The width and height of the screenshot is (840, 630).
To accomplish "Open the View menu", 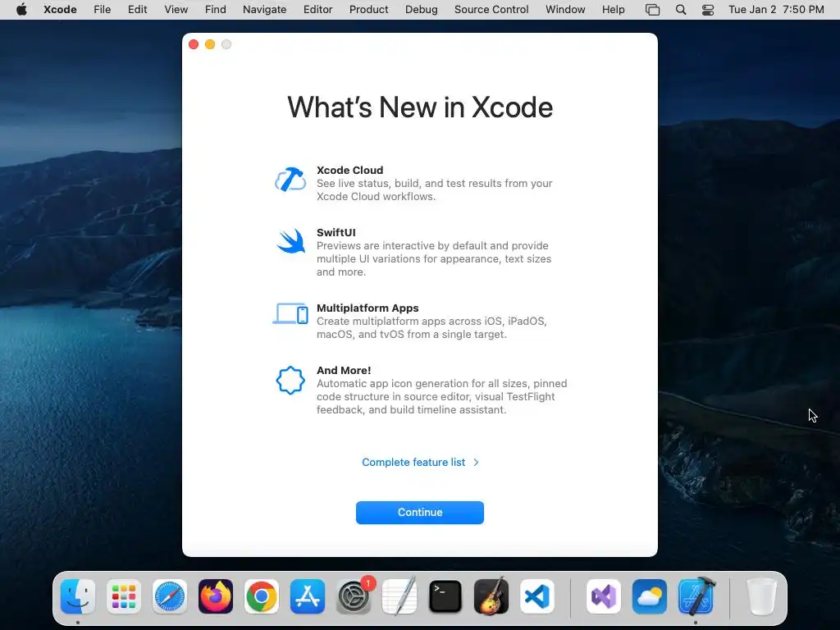I will pos(176,10).
